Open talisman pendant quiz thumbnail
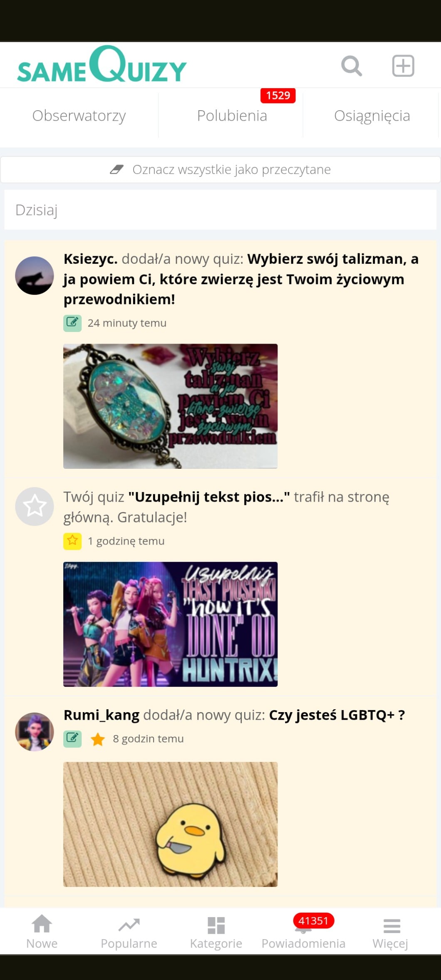 (x=170, y=406)
